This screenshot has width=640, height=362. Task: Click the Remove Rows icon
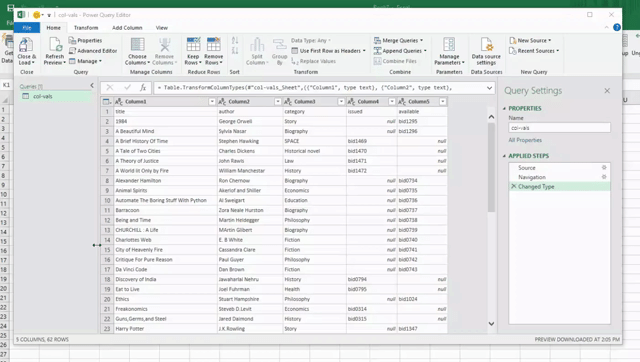(x=213, y=45)
